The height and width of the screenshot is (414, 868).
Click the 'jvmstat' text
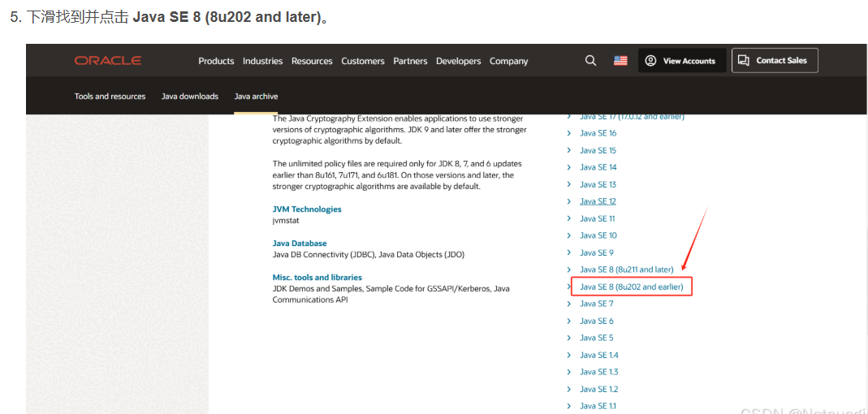[x=286, y=220]
